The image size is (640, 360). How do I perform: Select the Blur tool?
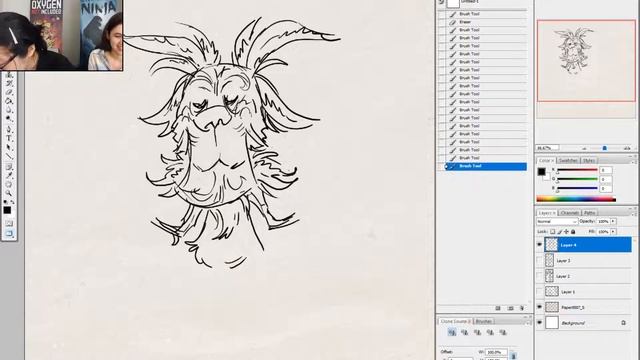point(9,110)
